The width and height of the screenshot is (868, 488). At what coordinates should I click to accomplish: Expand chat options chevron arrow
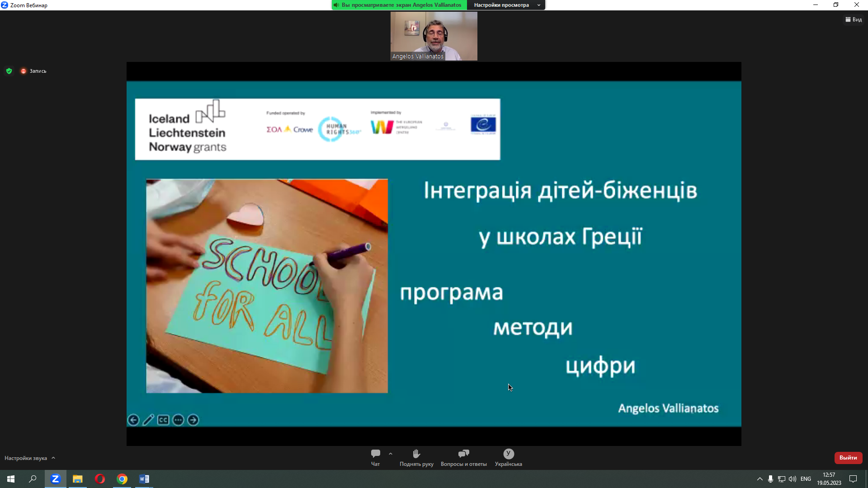tap(391, 454)
